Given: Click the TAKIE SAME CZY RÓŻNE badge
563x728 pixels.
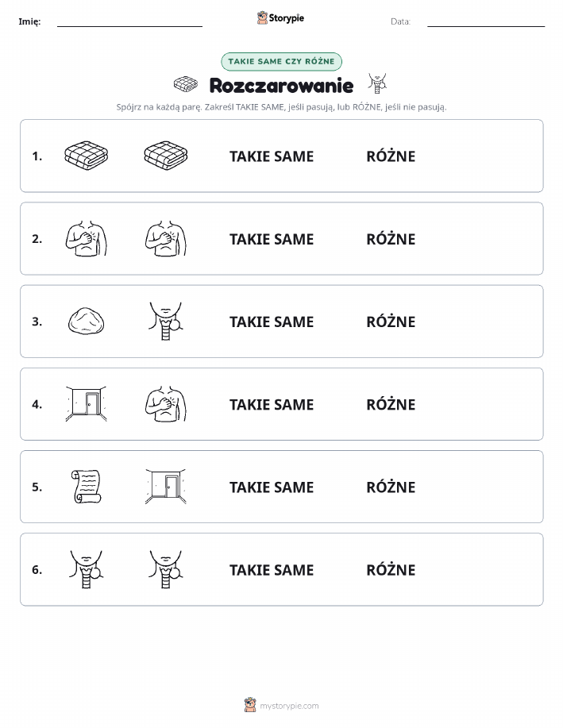Looking at the screenshot, I should coord(281,61).
